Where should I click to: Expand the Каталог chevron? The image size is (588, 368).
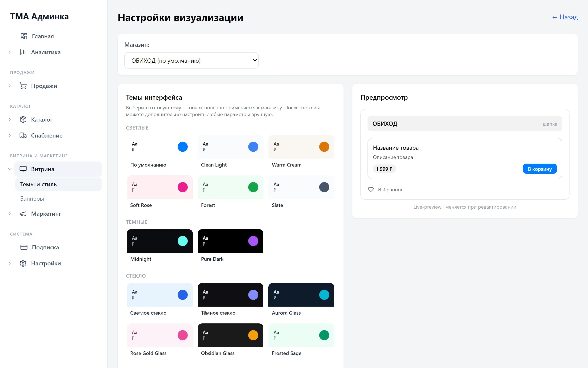[x=9, y=119]
